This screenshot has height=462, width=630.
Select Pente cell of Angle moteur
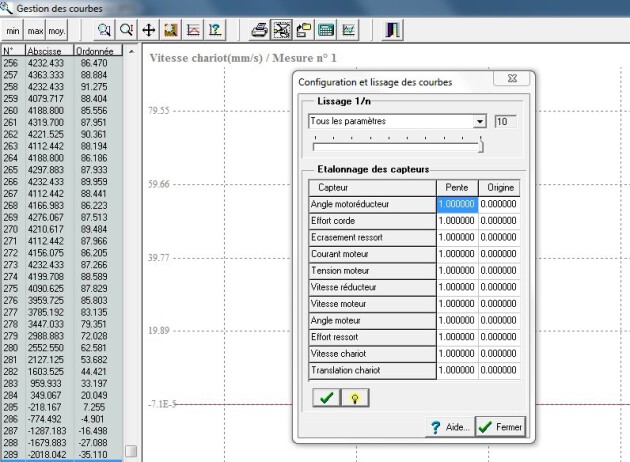(457, 320)
